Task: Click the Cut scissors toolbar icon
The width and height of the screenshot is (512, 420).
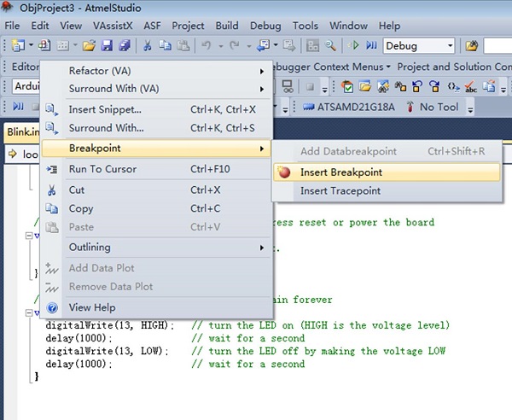Action: (148, 45)
